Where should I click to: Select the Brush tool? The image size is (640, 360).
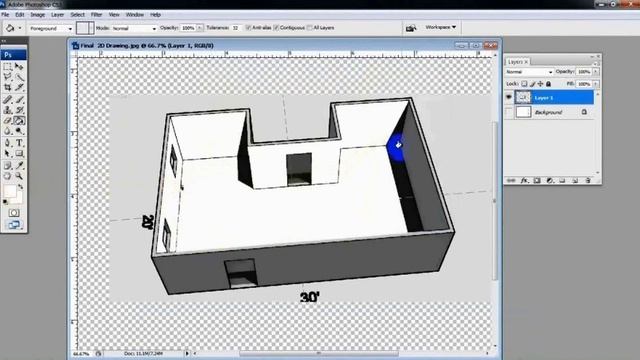click(19, 99)
